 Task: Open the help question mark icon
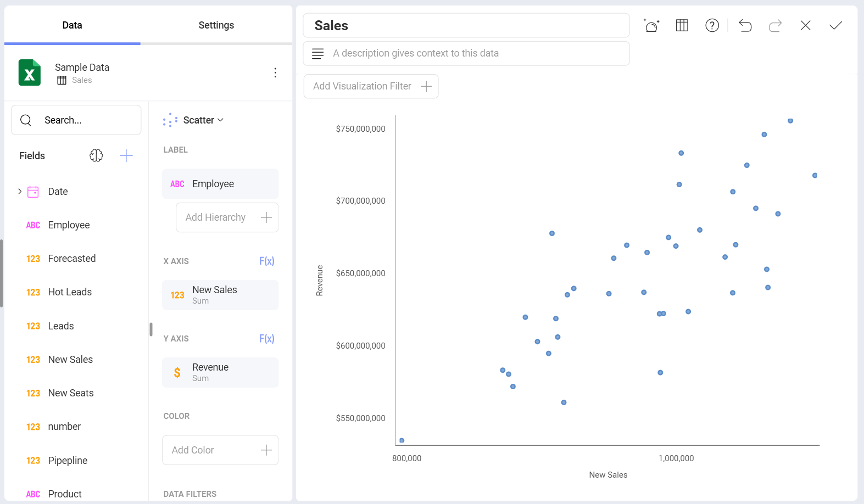(712, 25)
